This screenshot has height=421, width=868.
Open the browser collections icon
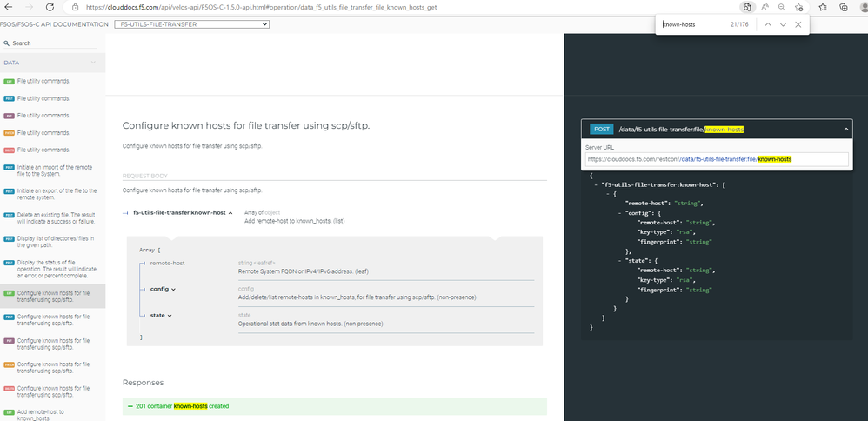(x=844, y=6)
